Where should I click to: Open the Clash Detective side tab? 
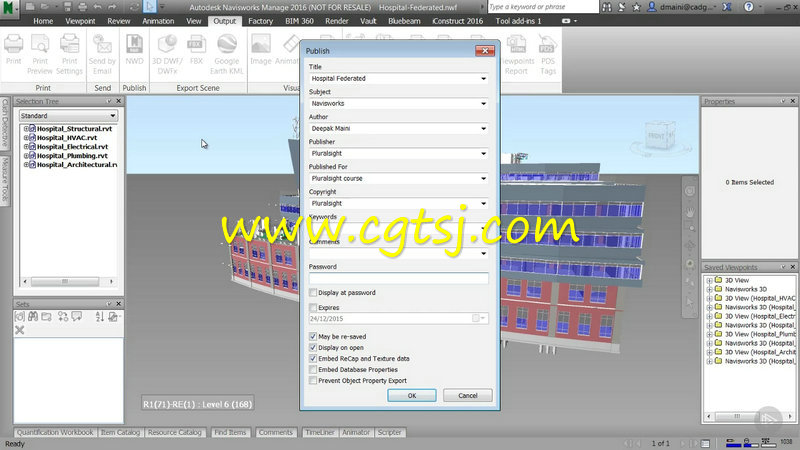[x=5, y=123]
